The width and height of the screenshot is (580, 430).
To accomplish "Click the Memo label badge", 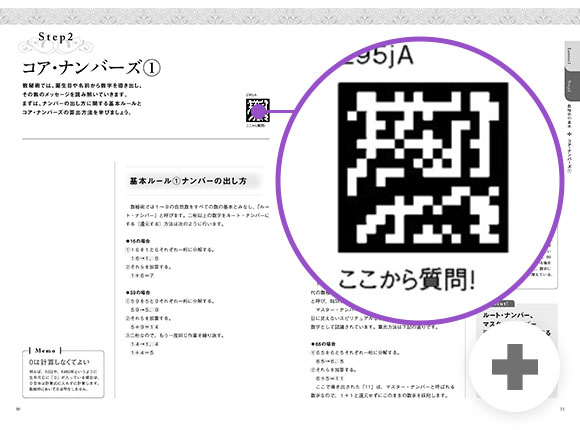I will click(45, 350).
